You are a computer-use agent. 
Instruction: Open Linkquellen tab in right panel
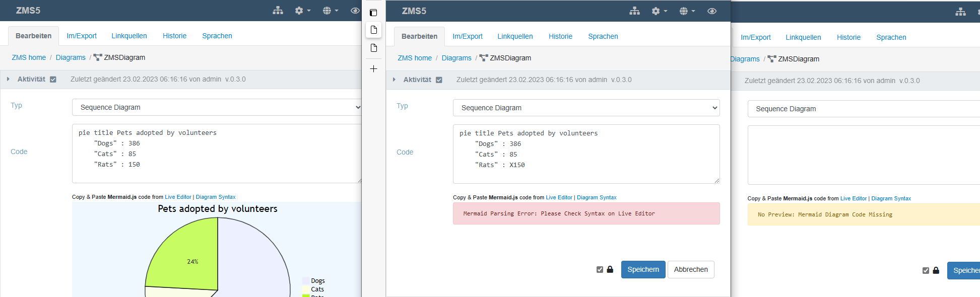[x=803, y=37]
